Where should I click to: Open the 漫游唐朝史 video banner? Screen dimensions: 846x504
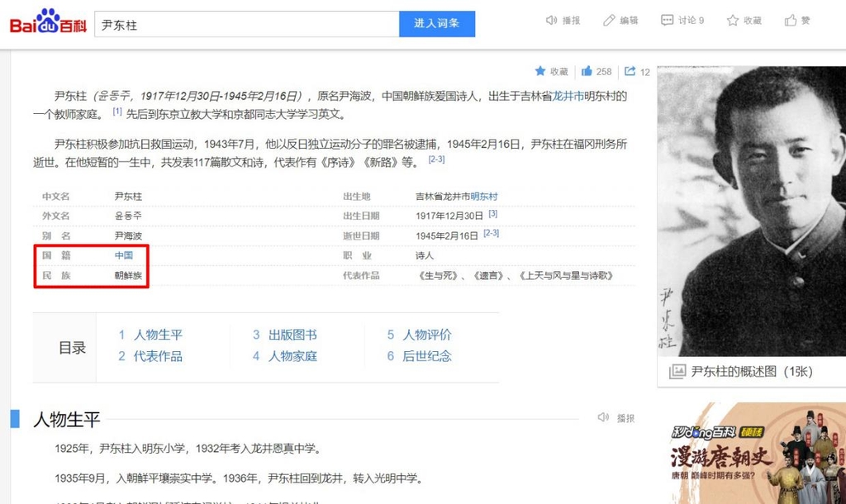[x=751, y=454]
